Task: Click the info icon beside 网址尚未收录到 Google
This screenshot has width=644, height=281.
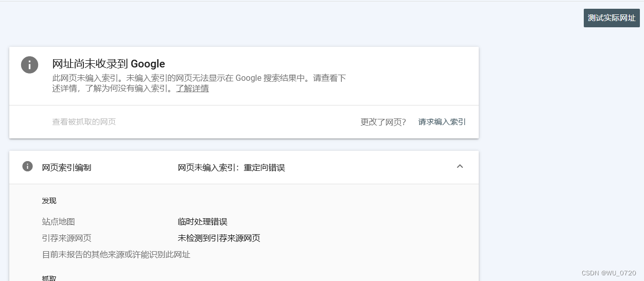Action: [29, 65]
